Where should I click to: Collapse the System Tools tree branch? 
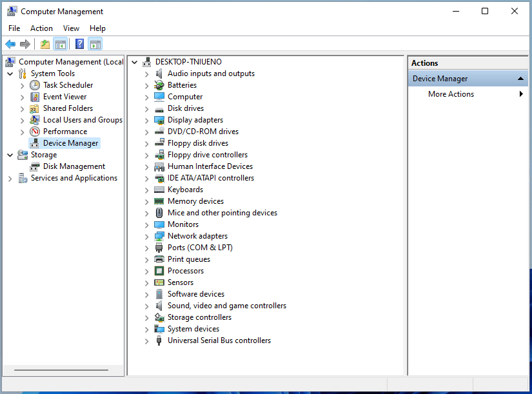click(x=9, y=73)
